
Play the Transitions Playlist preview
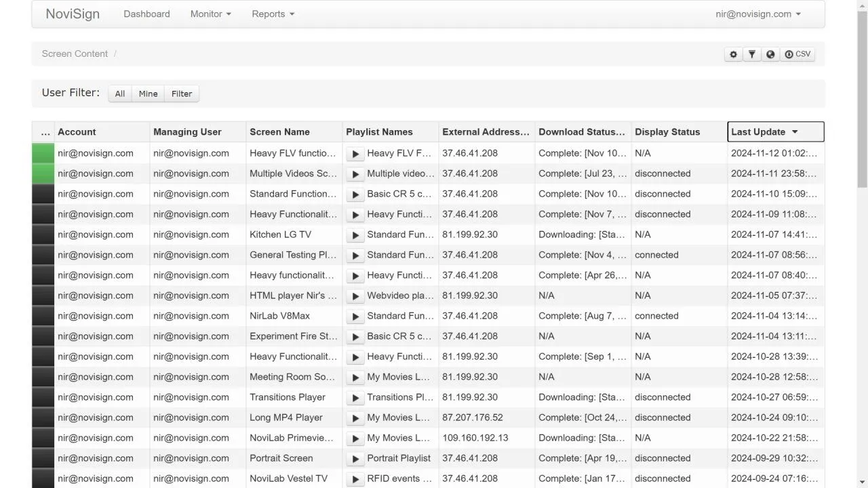[355, 398]
